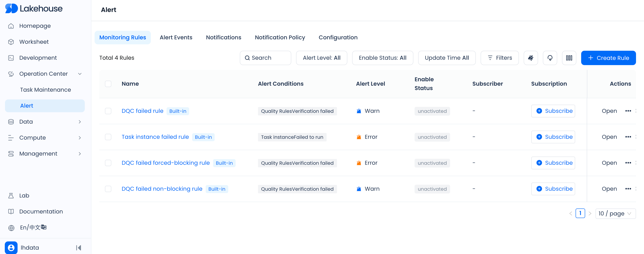Switch language via En/中文 globe icon
Screen dimensions: 644x254
click(11, 228)
